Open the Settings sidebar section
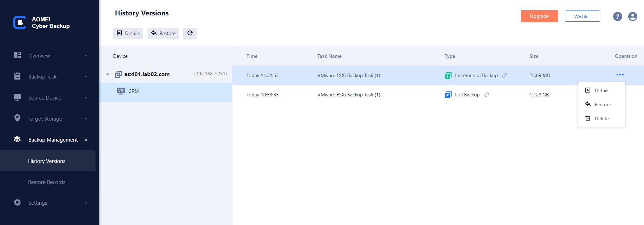Viewport: 644px width, 225px height. tap(50, 203)
